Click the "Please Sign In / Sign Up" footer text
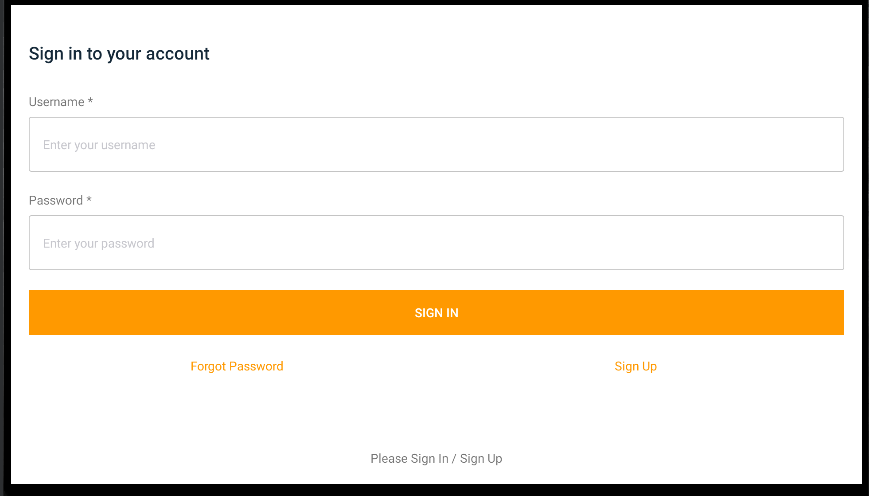 436,458
